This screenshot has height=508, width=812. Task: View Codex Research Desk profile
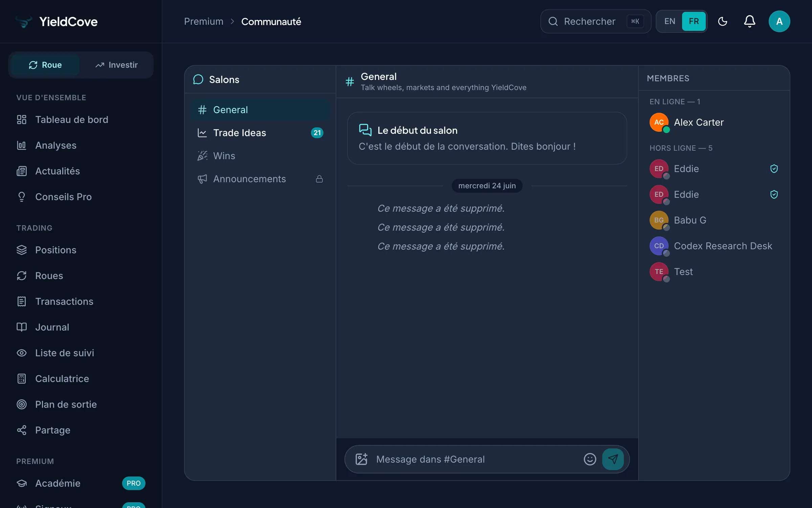tap(714, 246)
